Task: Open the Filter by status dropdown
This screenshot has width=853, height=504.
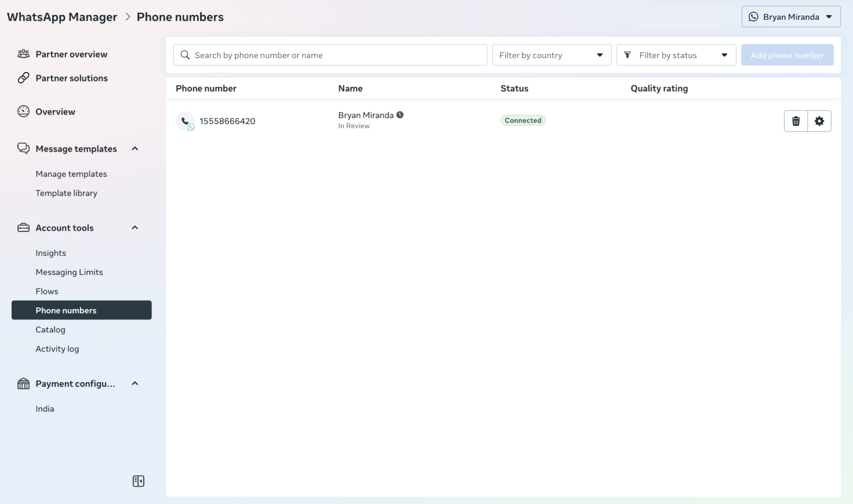Action: (676, 55)
